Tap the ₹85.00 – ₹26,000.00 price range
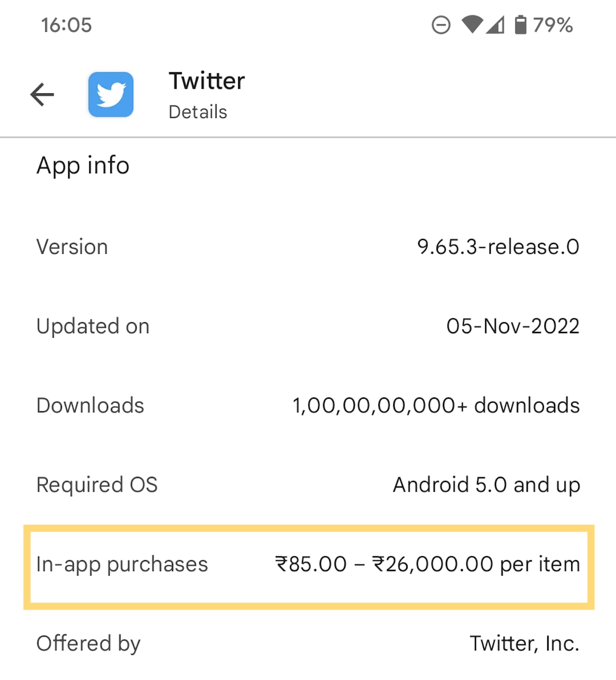616x680 pixels. 427,564
